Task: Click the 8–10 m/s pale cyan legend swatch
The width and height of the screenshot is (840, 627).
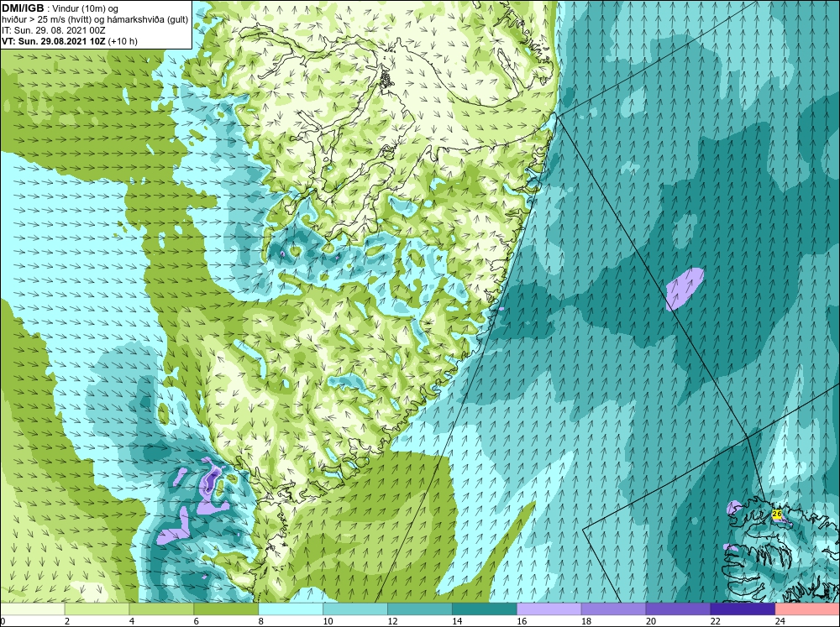Action: click(291, 609)
